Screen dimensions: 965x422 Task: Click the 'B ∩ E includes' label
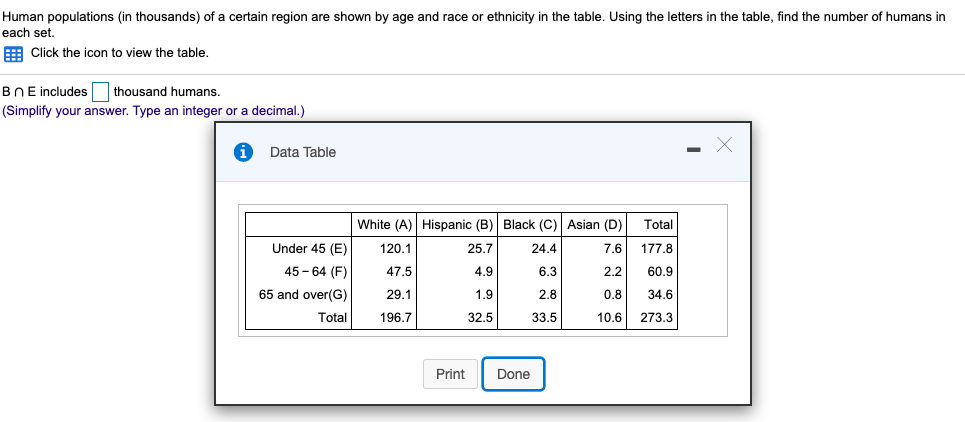click(x=45, y=92)
